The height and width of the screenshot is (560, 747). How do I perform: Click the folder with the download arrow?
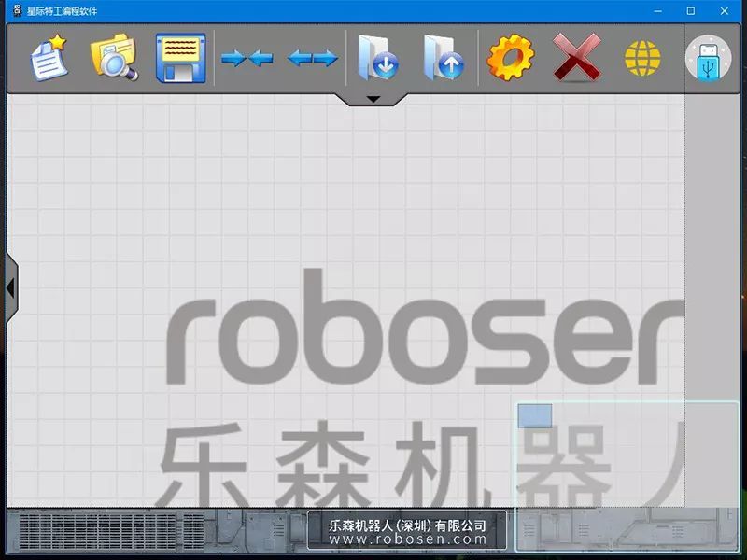pos(378,58)
